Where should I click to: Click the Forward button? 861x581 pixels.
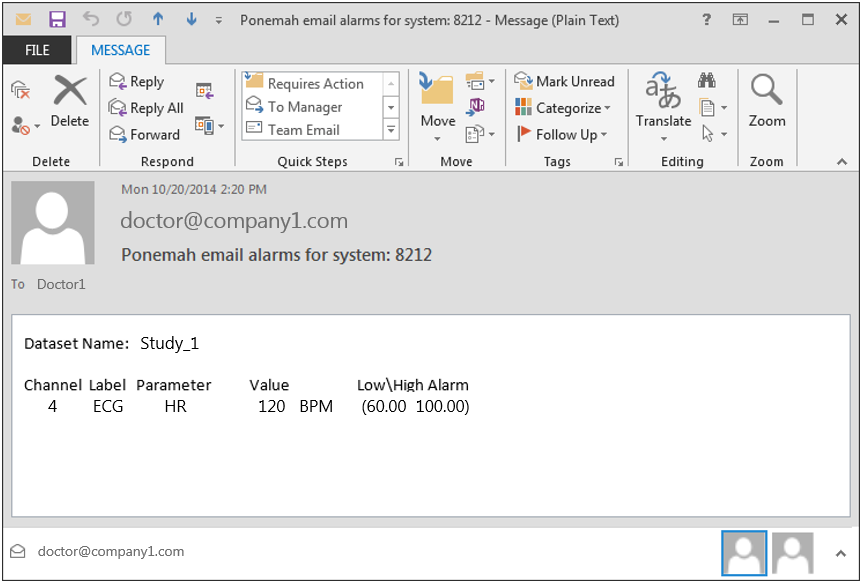[x=151, y=134]
